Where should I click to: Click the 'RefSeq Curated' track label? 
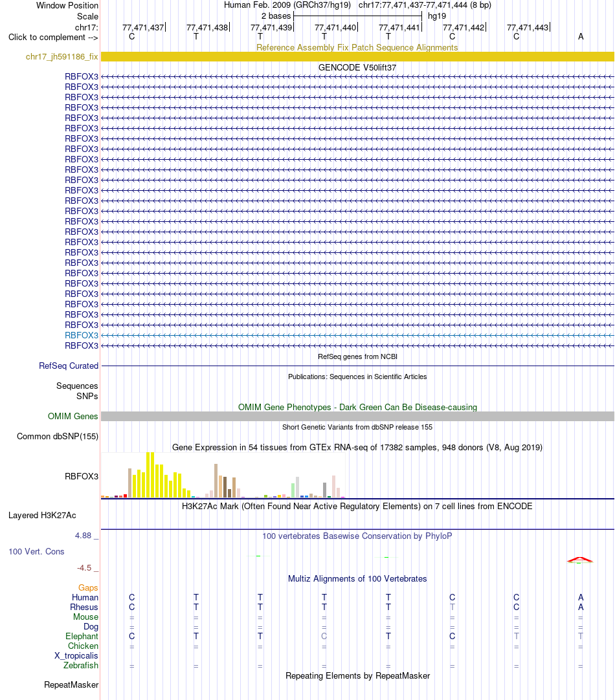pos(69,366)
